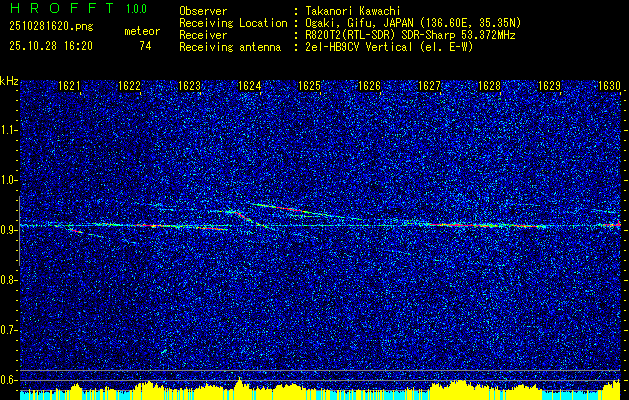Click the 1.1 kHz frequency label
This screenshot has width=629, height=400.
(x=8, y=130)
